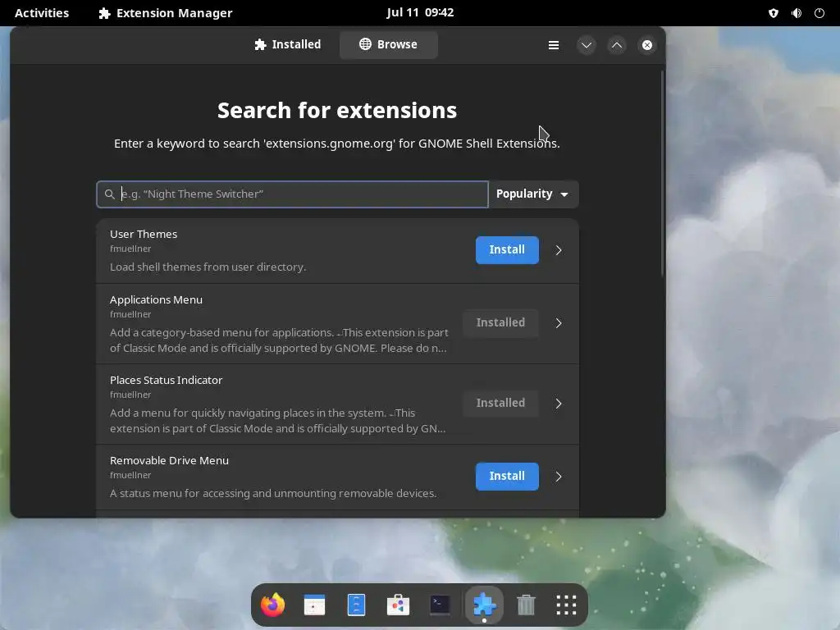Image resolution: width=840 pixels, height=630 pixels.
Task: Open the Software store dock icon
Action: (398, 605)
